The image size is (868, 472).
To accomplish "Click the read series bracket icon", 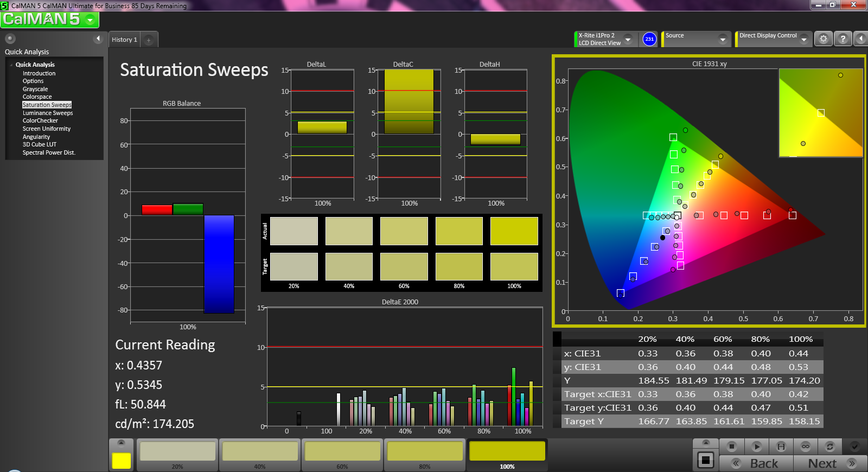I will pos(781,447).
